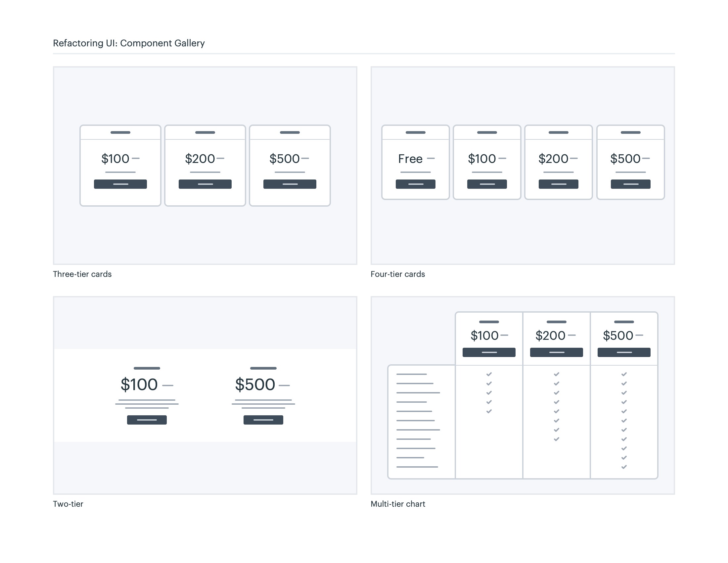The image size is (728, 563).
Task: Select the Free price text in Four-tier cards
Action: [x=410, y=159]
